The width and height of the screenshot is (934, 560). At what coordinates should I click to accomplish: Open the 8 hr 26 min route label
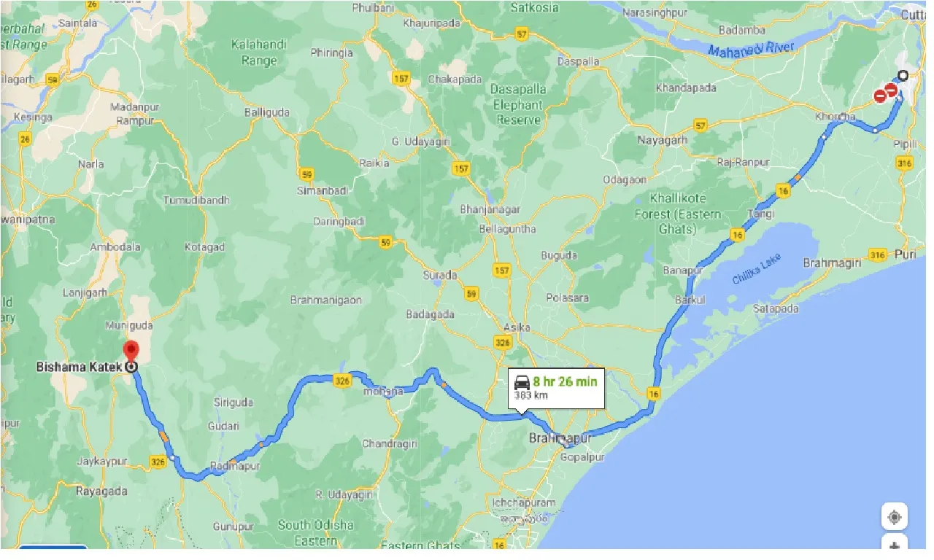tap(565, 381)
